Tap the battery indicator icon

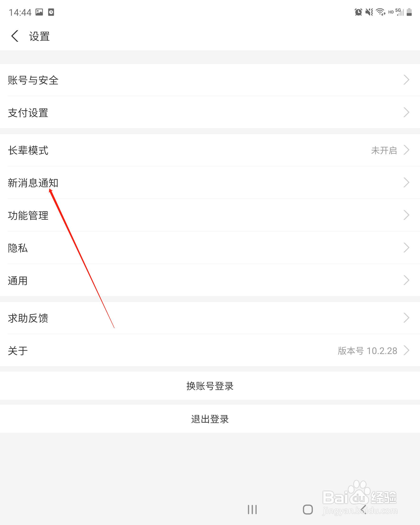[409, 12]
